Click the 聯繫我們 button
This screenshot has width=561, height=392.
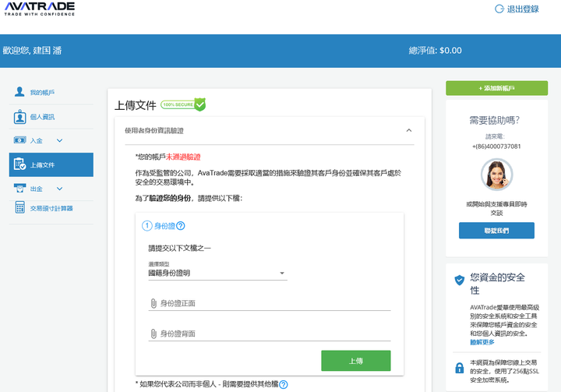click(496, 231)
